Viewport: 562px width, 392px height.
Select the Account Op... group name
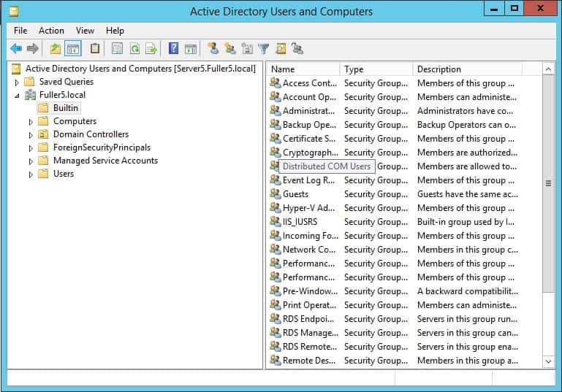pyautogui.click(x=309, y=96)
